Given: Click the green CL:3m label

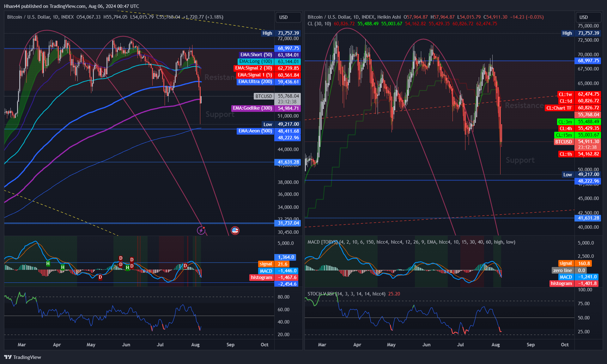Looking at the screenshot, I should (x=565, y=122).
